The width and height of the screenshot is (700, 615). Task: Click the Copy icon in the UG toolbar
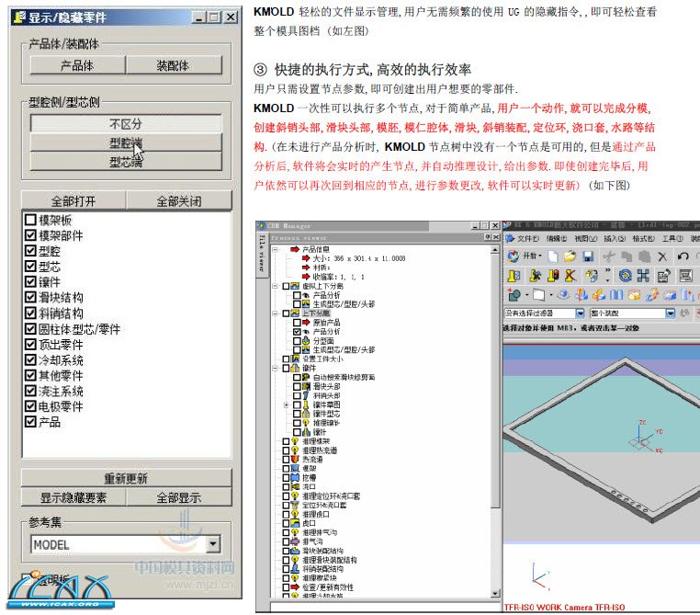pyautogui.click(x=627, y=256)
